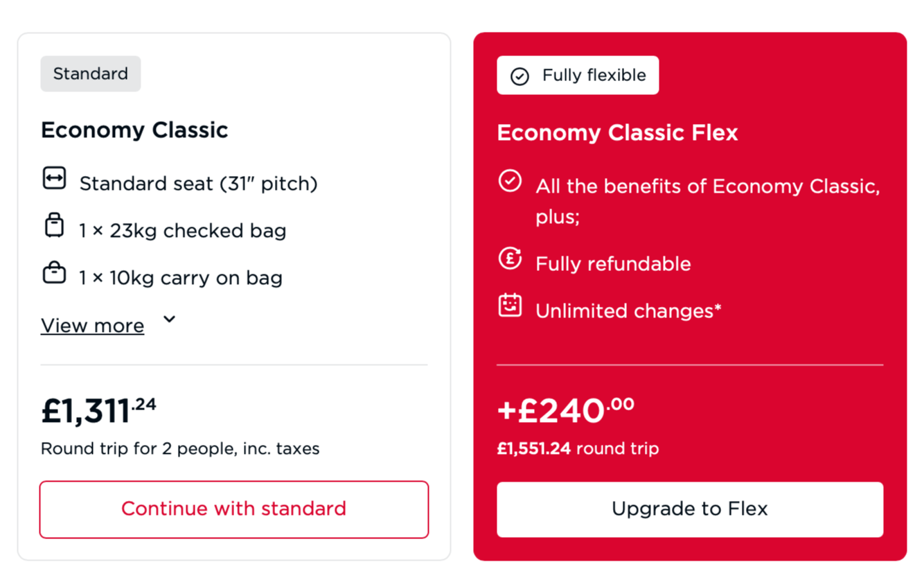Click the carry on bag icon
The height and width of the screenshot is (571, 924).
pos(54,273)
